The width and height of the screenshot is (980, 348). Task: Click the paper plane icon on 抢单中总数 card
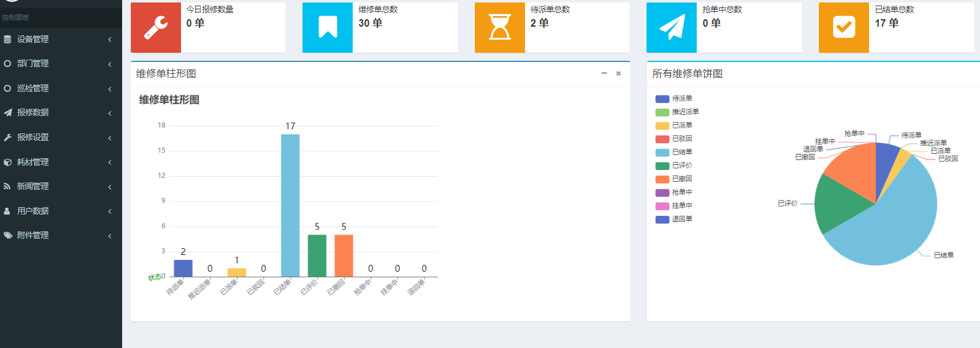click(x=672, y=27)
